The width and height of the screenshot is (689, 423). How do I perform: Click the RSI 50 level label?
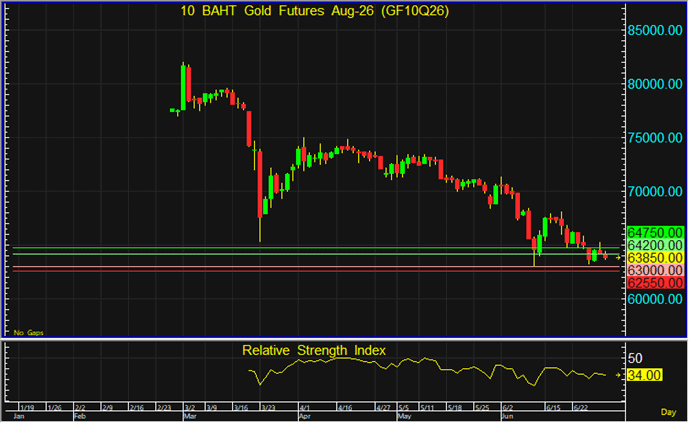coord(635,359)
